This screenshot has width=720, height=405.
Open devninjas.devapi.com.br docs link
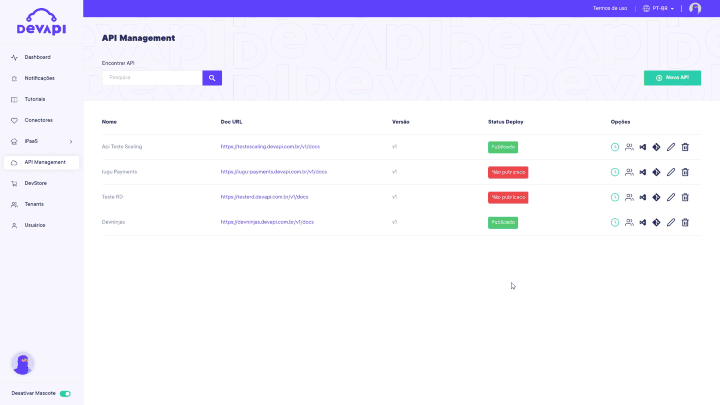point(267,222)
